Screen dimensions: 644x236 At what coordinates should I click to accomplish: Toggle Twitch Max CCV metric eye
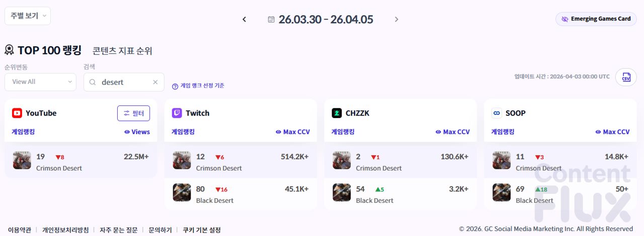(x=278, y=132)
